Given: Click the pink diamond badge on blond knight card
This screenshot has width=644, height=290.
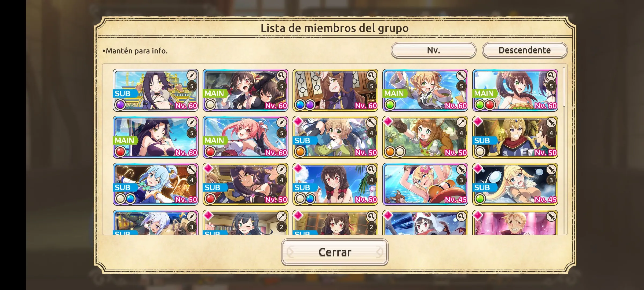Looking at the screenshot, I should coord(478,121).
